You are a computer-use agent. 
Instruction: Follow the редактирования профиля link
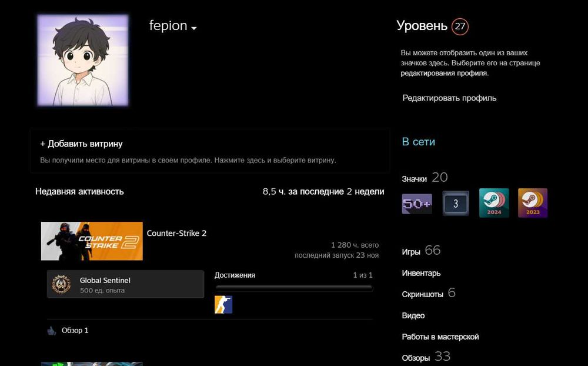coord(445,73)
